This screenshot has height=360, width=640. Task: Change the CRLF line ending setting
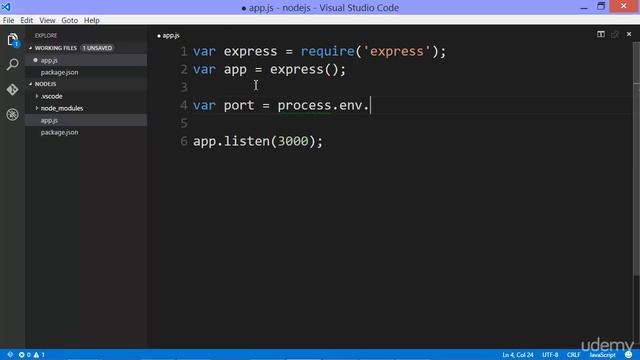[x=573, y=355]
